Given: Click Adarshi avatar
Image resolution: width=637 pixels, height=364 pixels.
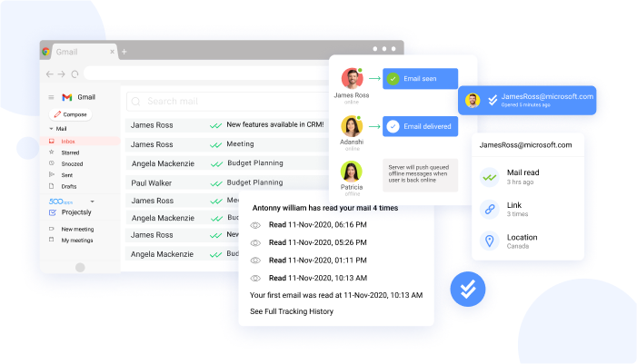Looking at the screenshot, I should (x=352, y=126).
